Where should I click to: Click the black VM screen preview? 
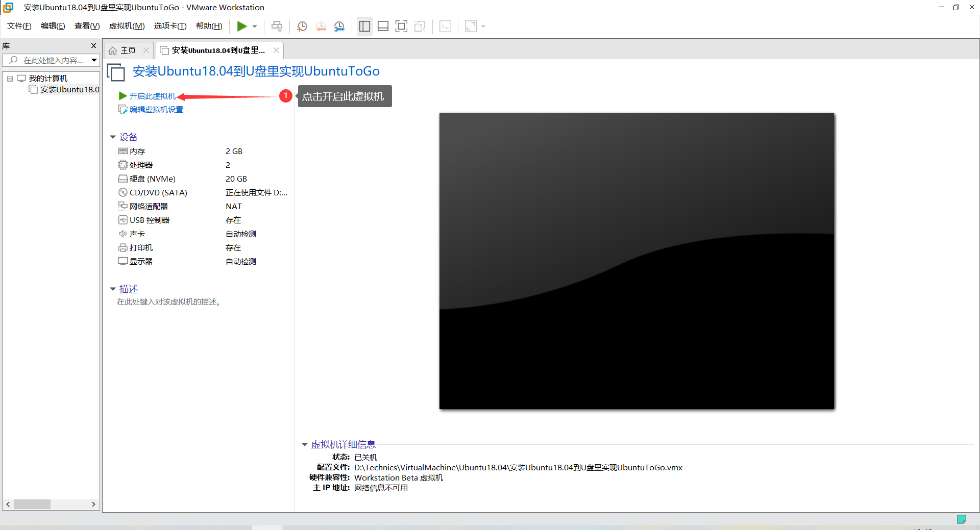tap(636, 261)
